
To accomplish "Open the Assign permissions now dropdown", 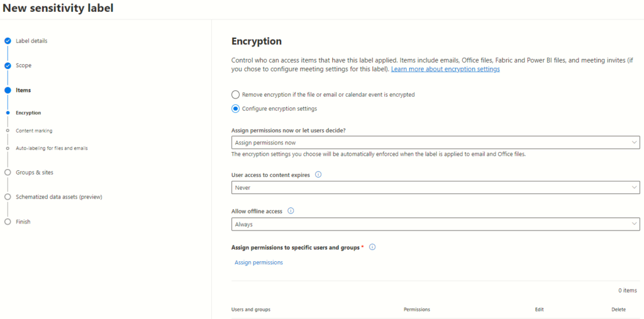I will coord(435,143).
